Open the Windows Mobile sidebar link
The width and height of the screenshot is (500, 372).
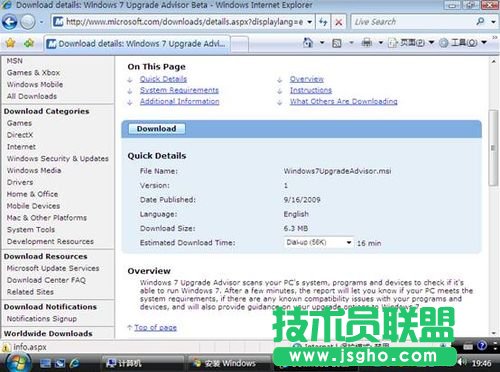[35, 84]
